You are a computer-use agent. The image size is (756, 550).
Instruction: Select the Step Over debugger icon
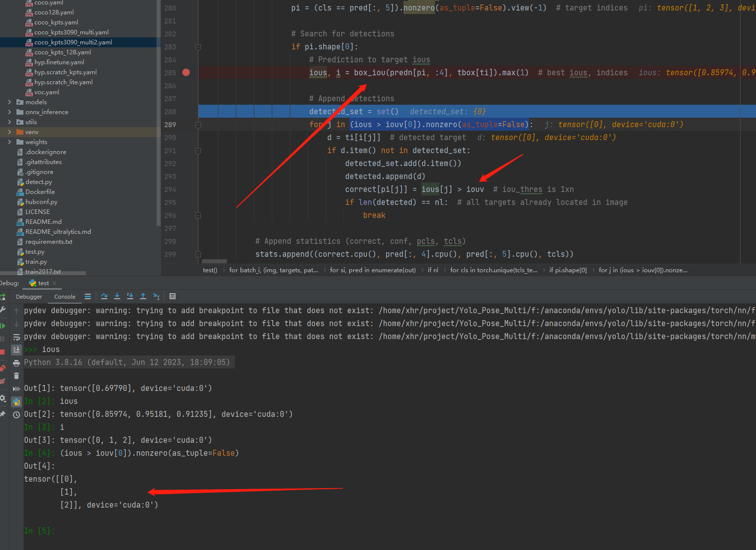pyautogui.click(x=104, y=296)
